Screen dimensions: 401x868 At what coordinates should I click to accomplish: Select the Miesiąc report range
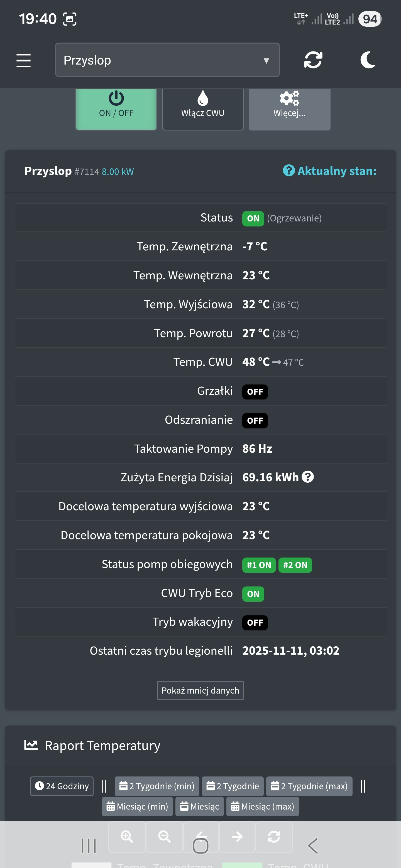pos(199,806)
